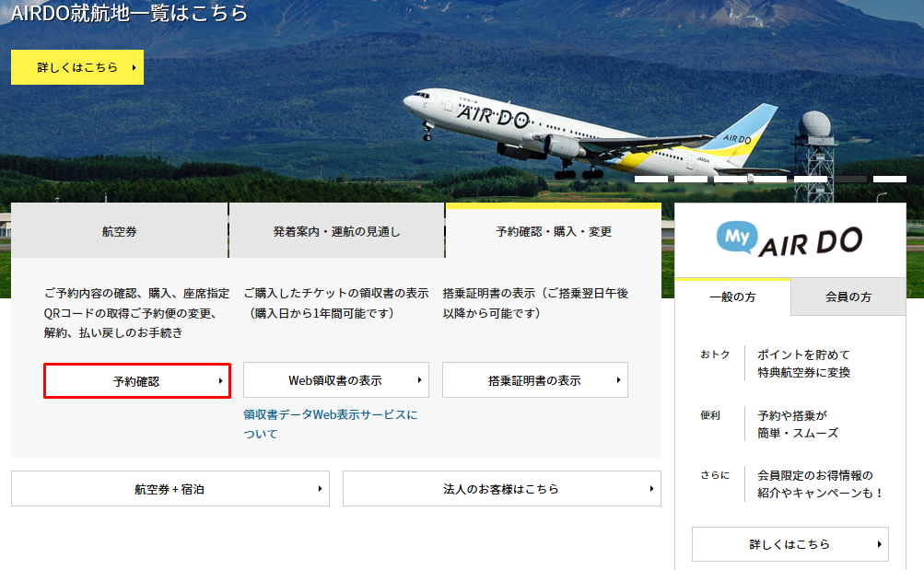Click the 予約確認 button

136,381
